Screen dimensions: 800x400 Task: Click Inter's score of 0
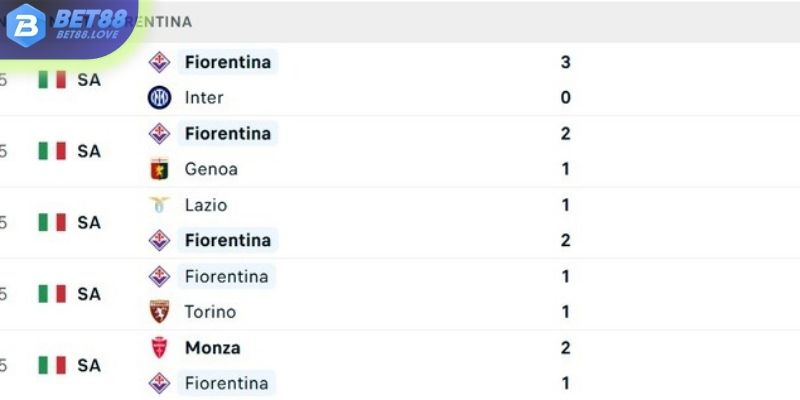pos(565,97)
